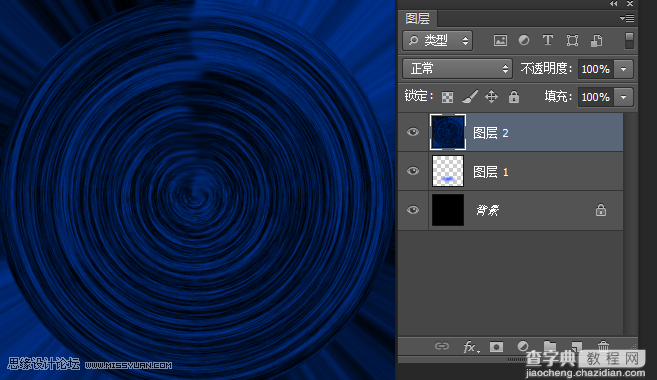Select the 图层 1 layer name
Viewport: 657px width, 380px height.
pyautogui.click(x=491, y=172)
